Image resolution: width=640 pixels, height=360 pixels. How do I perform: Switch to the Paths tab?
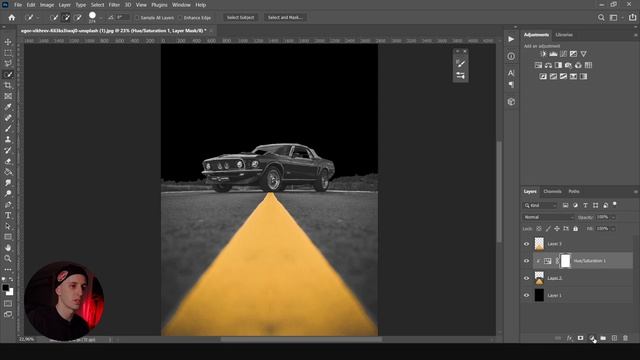[x=574, y=191]
